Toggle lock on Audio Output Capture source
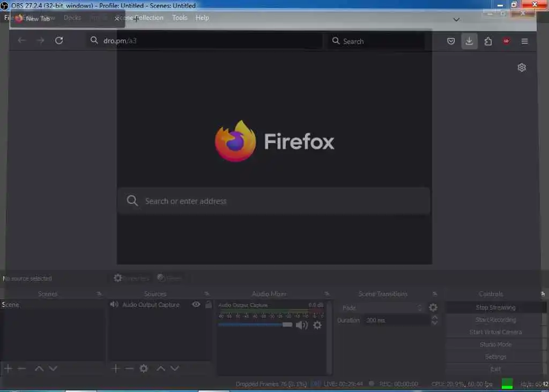This screenshot has width=549, height=392. (209, 304)
